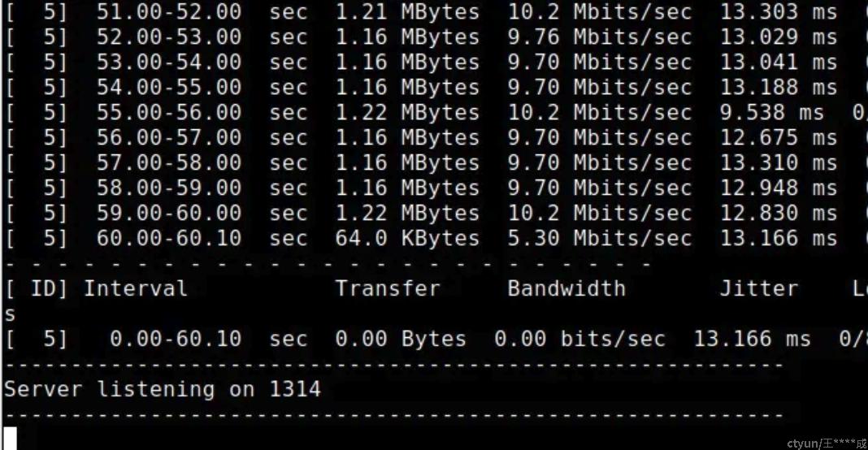The width and height of the screenshot is (868, 450).
Task: Click the terminal cursor block at the prompt
Action: [x=11, y=439]
